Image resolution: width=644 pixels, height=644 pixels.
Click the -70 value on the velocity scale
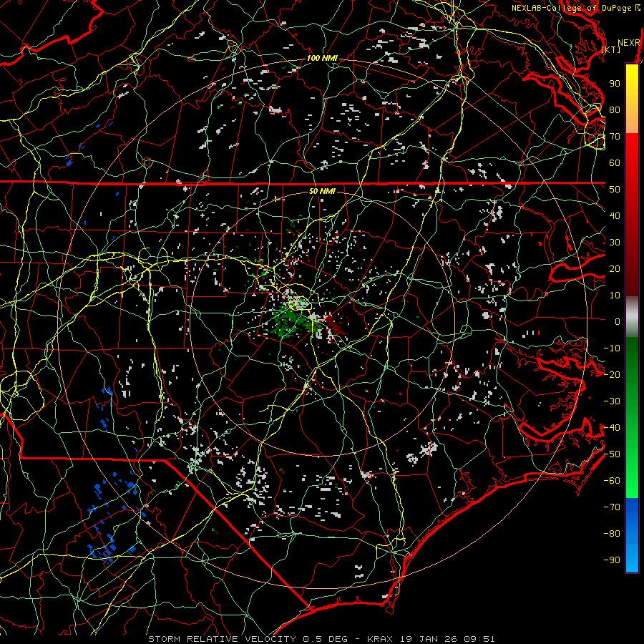[x=612, y=507]
